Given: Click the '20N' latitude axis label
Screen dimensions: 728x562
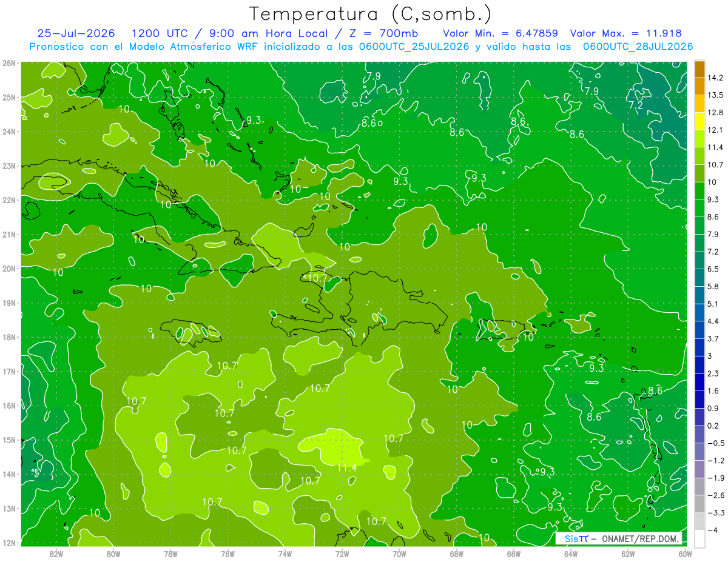Looking at the screenshot, I should [8, 269].
